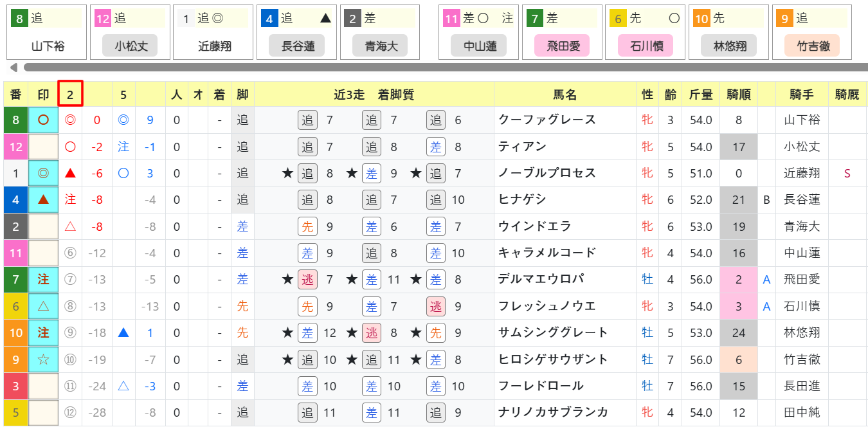Select jockey button 林悠翔 in top cards
Screen dimensions: 868x427
pos(728,46)
